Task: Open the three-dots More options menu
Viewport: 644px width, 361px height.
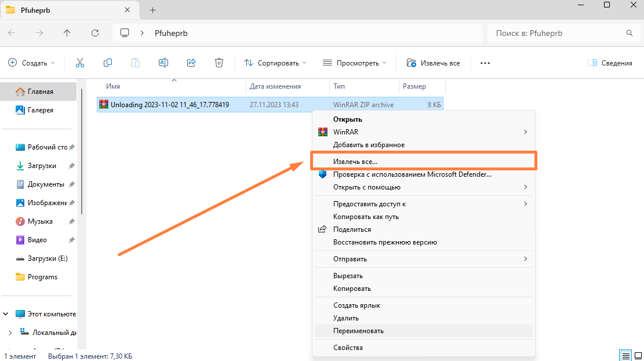Action: pyautogui.click(x=485, y=63)
